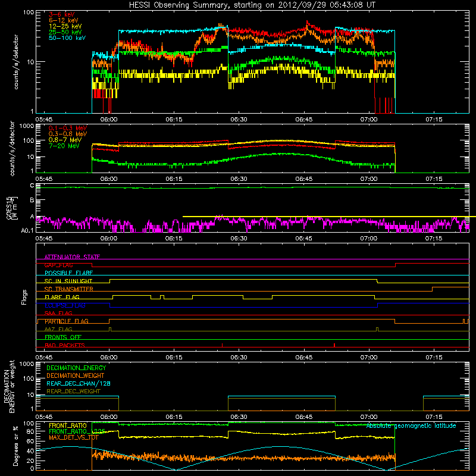This screenshot has height=476, width=476.
Task: Select the ATTENUATOR_STATE flag label
Action: pyautogui.click(x=72, y=257)
